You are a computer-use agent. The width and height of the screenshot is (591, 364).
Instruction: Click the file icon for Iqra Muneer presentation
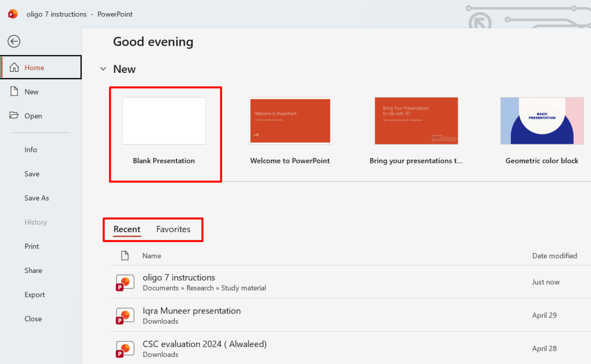pyautogui.click(x=125, y=316)
